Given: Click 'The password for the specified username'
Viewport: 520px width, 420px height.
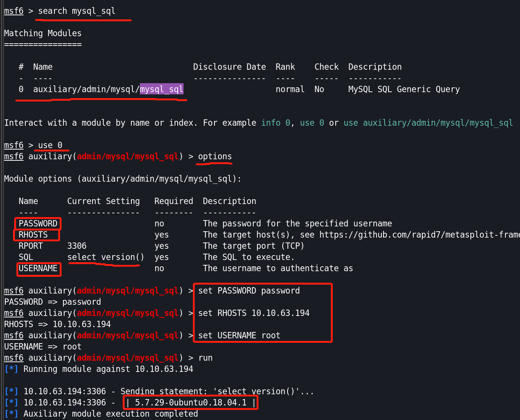Looking at the screenshot, I should pos(297,223).
